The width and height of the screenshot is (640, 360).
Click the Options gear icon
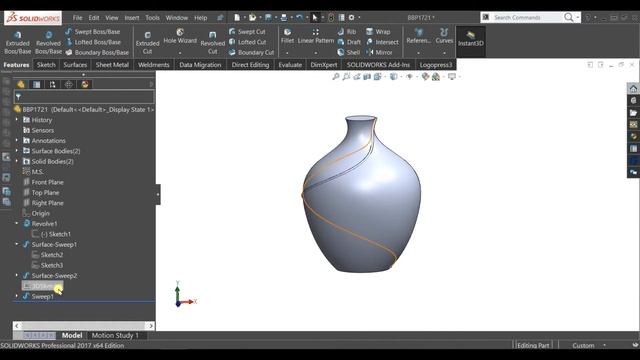click(351, 18)
